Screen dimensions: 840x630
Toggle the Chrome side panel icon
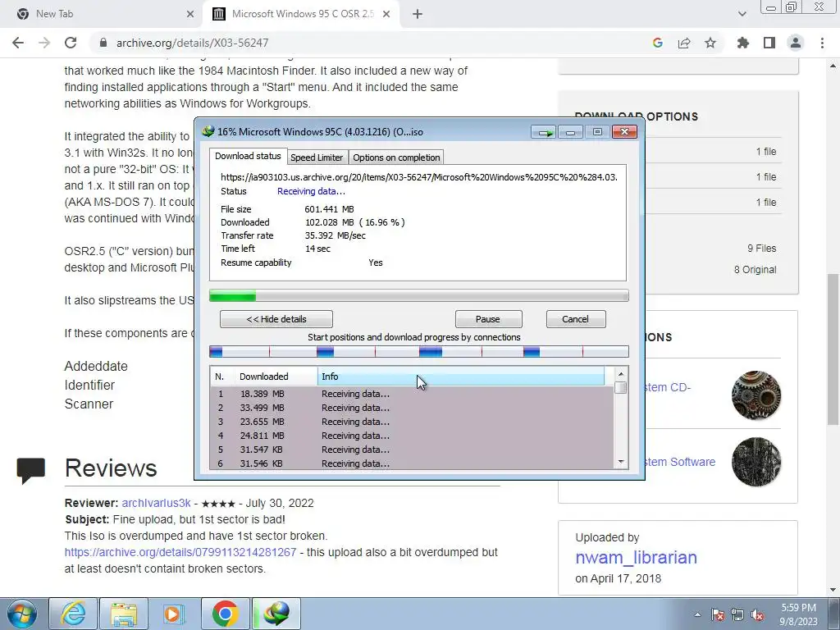coord(769,43)
